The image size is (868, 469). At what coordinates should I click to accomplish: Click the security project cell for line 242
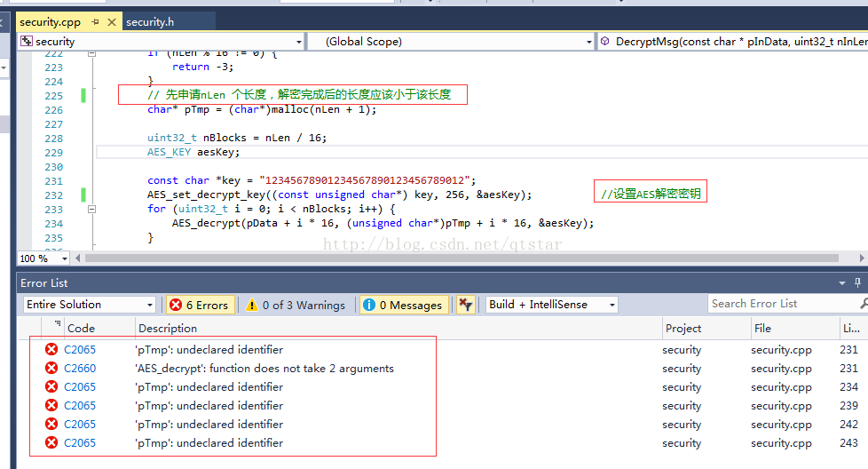pyautogui.click(x=682, y=425)
